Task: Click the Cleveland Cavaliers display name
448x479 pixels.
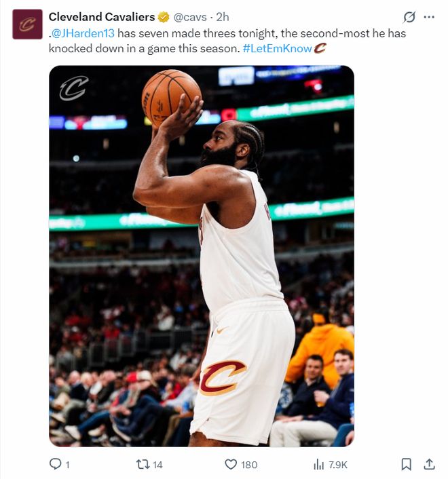Action: point(102,17)
